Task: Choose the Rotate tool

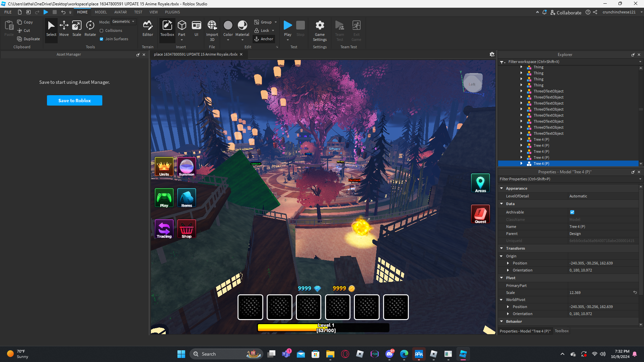Action: 90,28
